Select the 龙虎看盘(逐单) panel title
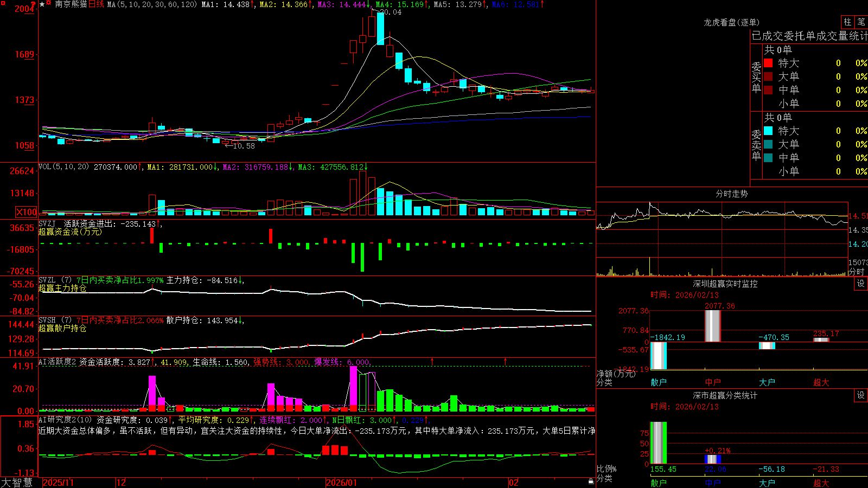This screenshot has height=488, width=868. click(731, 22)
